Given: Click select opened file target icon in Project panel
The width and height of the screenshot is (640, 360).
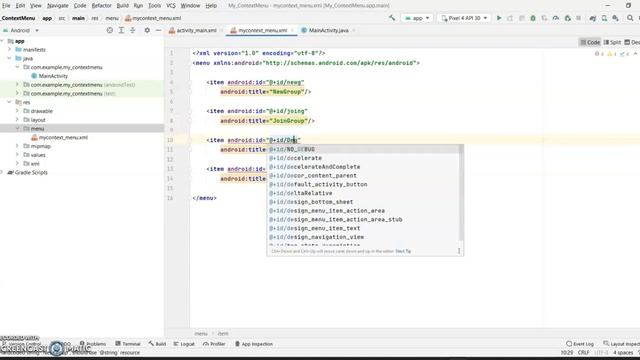Looking at the screenshot, I should tap(109, 30).
